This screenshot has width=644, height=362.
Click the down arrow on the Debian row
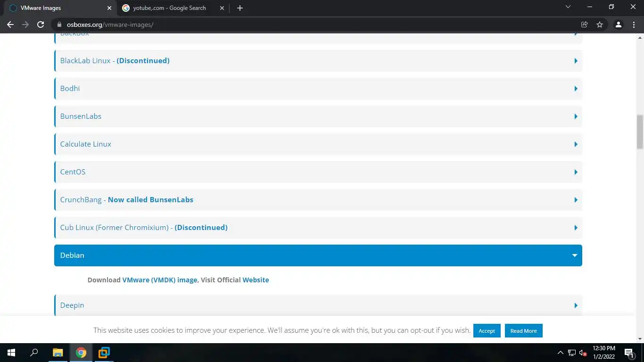575,255
